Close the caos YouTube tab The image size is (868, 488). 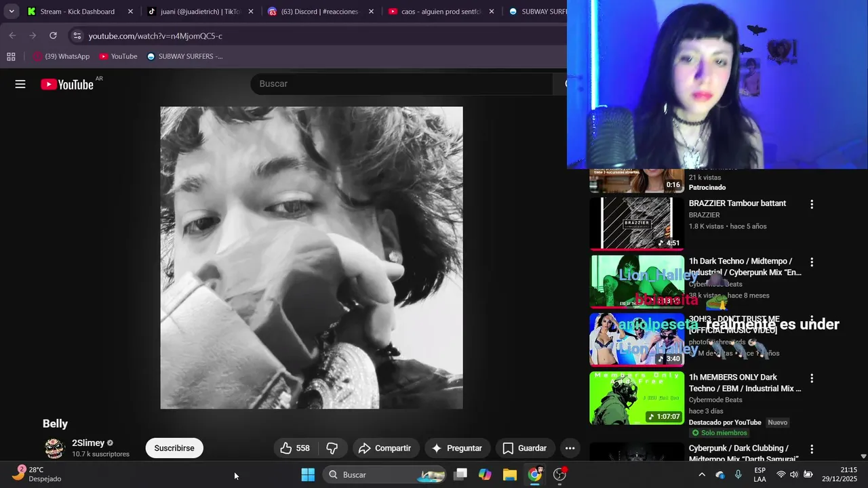492,12
